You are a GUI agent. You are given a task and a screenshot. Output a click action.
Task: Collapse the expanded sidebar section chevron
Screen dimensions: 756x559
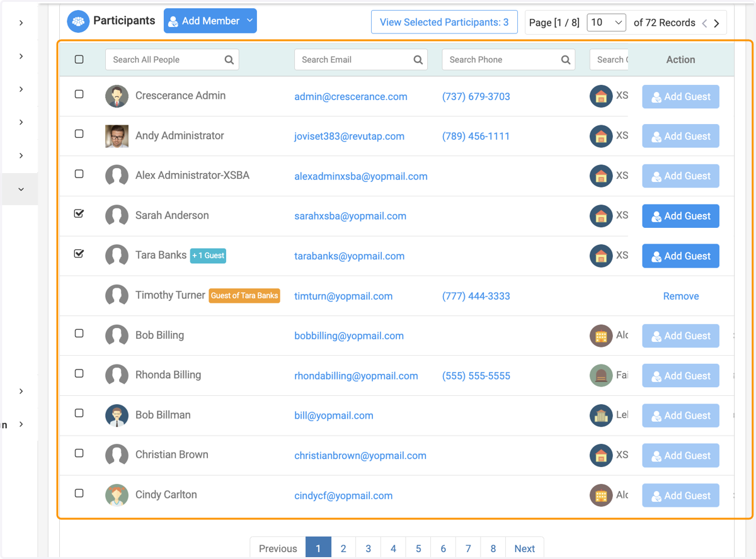pos(21,189)
